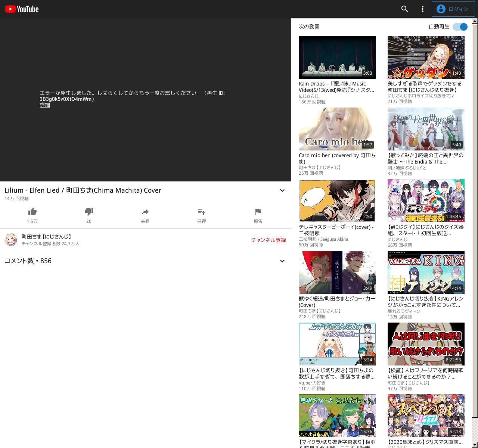
Task: Open search with the magnifier icon
Action: point(405,9)
